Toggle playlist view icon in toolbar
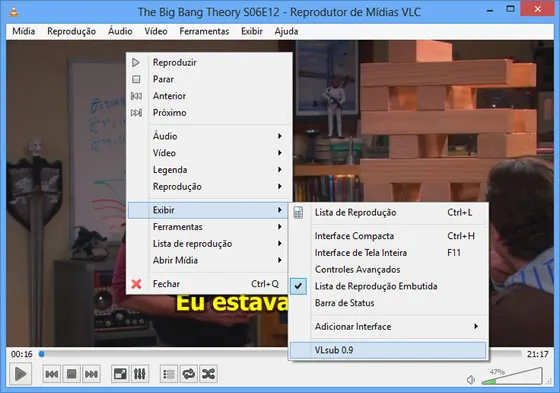Screen dimensions: 560x393 169,374
